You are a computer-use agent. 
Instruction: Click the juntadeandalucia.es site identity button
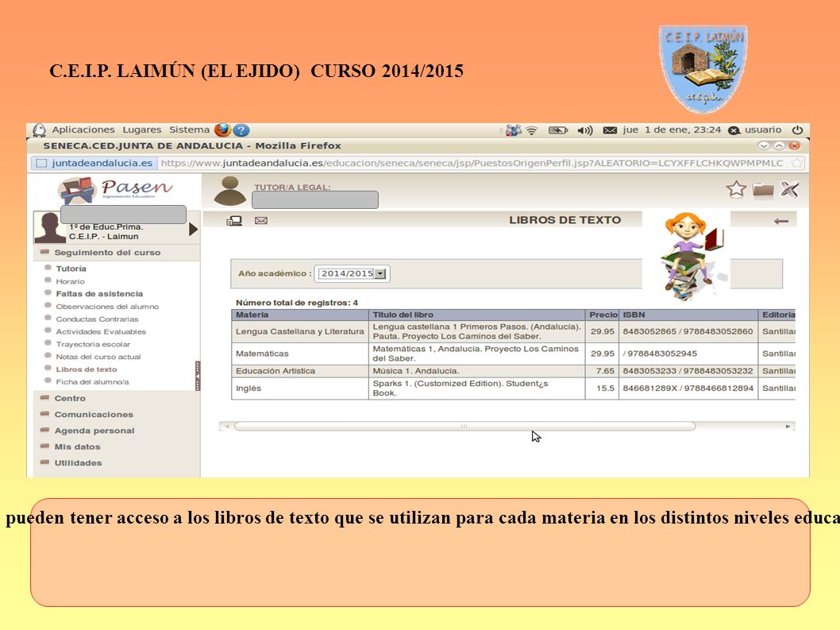tap(94, 163)
